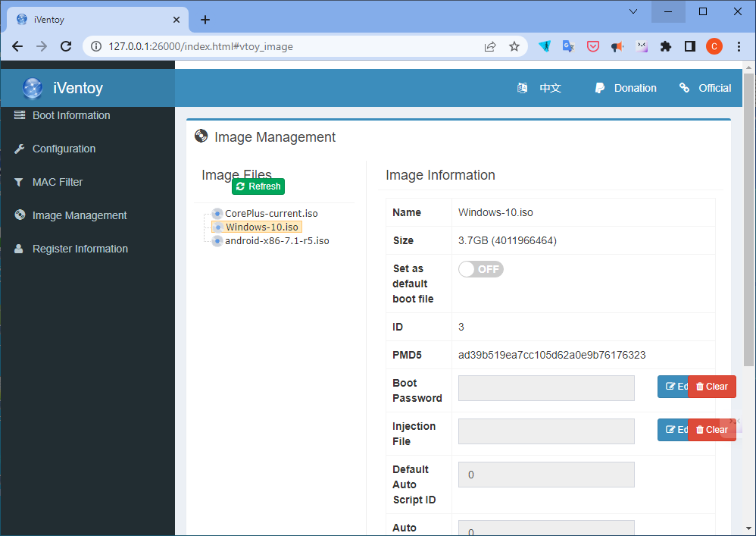
Task: Click the Configuration wrench icon
Action: click(x=19, y=149)
